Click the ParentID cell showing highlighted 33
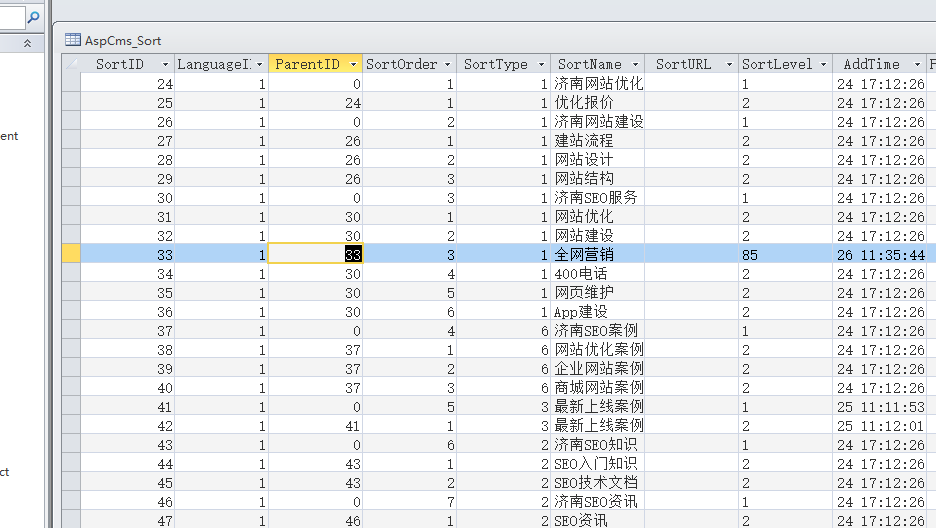Image resolution: width=936 pixels, height=528 pixels. pos(315,255)
